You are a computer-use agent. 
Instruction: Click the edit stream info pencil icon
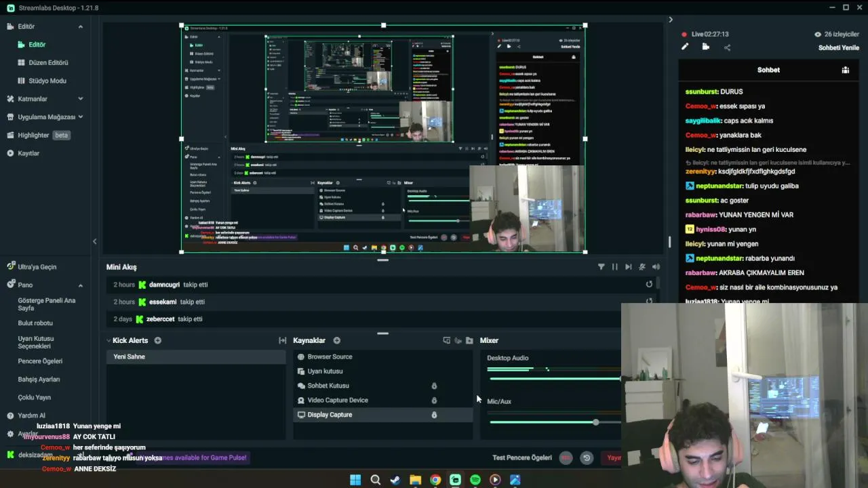pos(685,47)
